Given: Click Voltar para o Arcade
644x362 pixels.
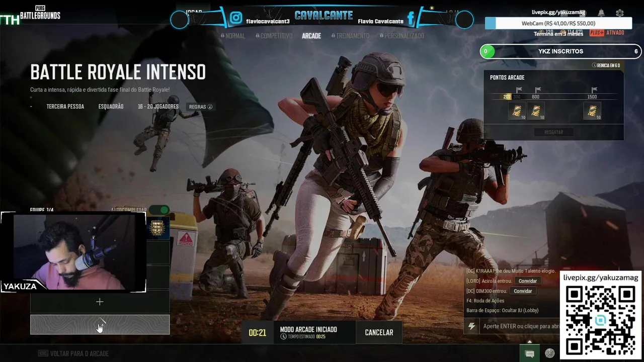Looking at the screenshot, I should pos(73,353).
